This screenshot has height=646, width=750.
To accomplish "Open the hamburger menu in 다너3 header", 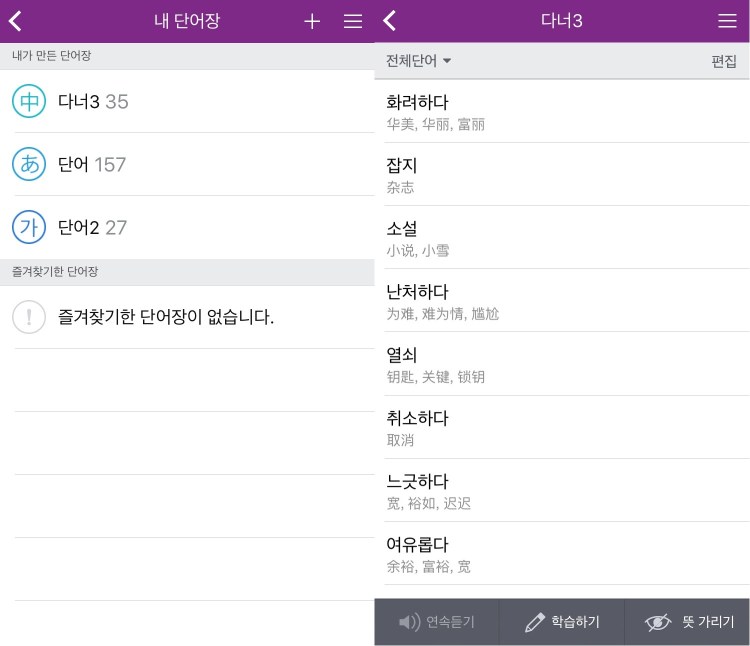I will point(727,21).
